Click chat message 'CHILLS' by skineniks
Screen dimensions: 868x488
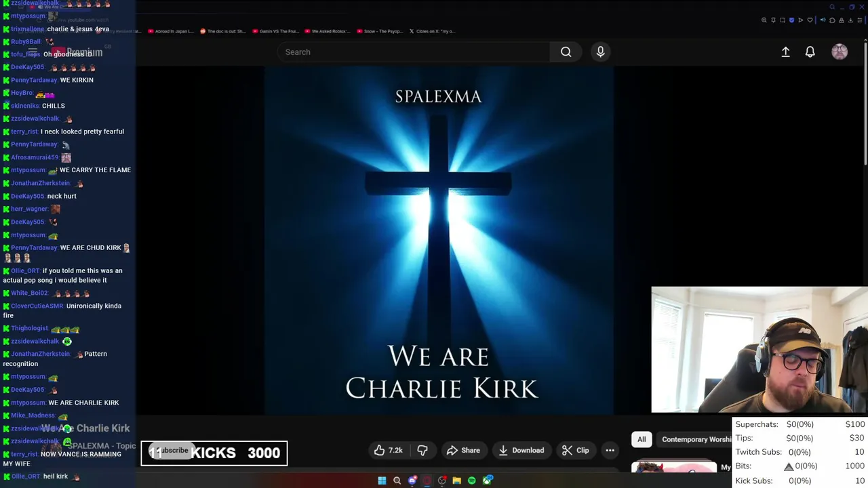[53, 106]
